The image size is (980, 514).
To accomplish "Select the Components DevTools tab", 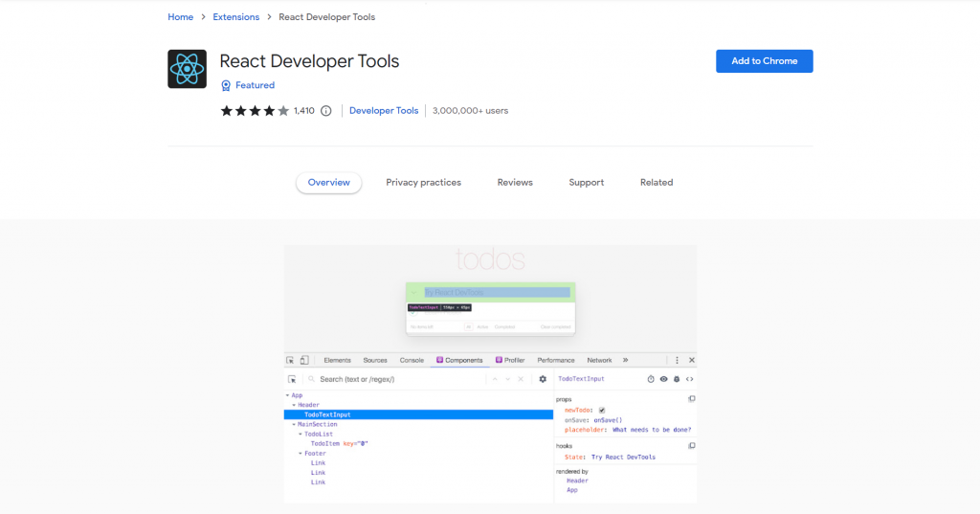I will pyautogui.click(x=459, y=360).
